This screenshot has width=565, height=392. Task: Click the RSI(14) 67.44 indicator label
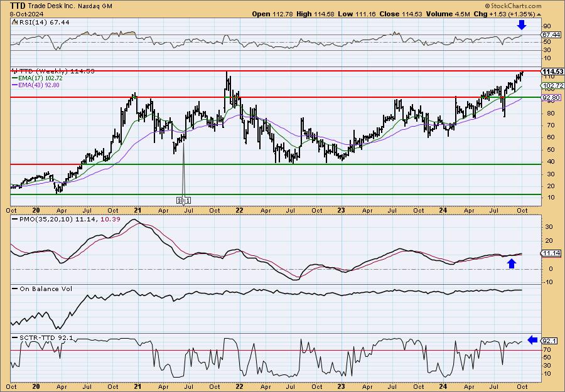(x=43, y=22)
